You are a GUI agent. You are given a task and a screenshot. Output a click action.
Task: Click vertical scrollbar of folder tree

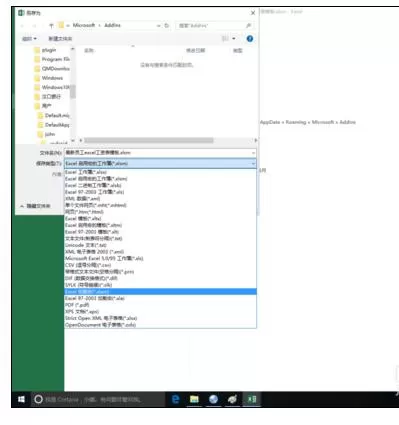73,91
